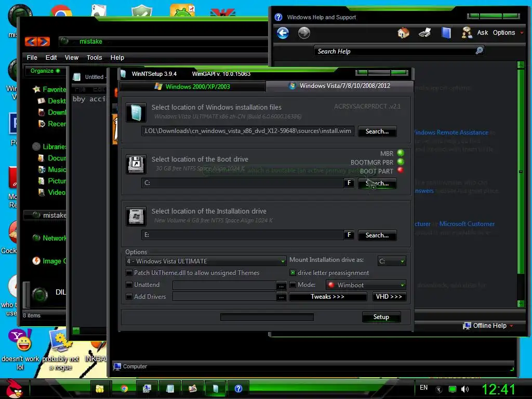Click the Search Help input field

395,51
